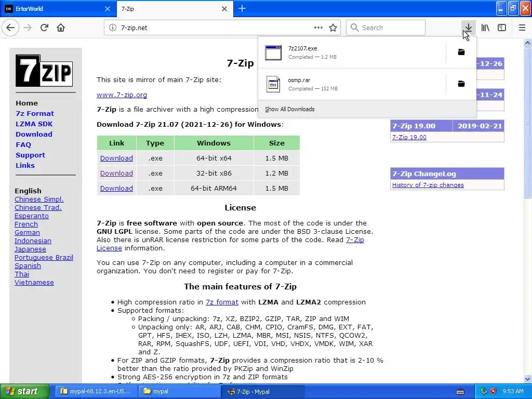Click the keyboard icon in system tray
532x399 pixels.
click(x=460, y=392)
